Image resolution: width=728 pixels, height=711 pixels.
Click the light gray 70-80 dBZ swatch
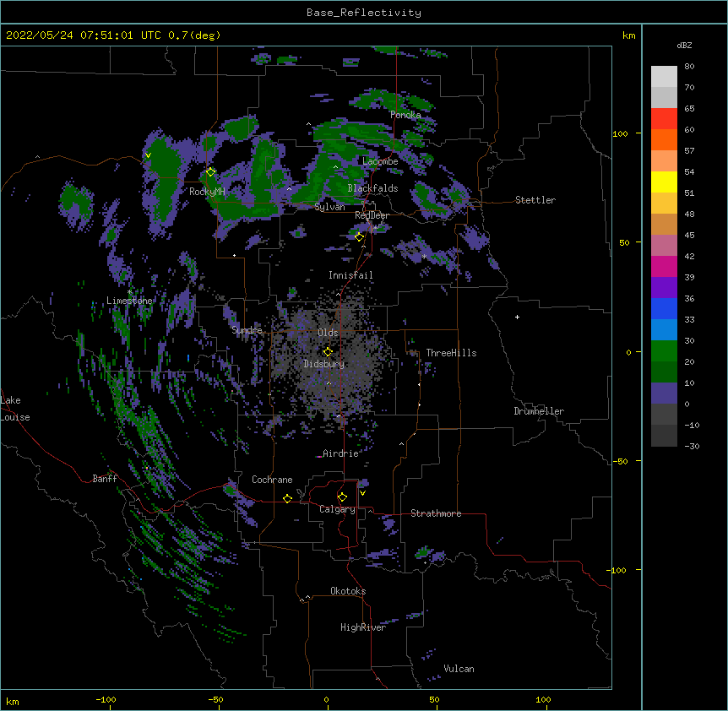tap(664, 77)
